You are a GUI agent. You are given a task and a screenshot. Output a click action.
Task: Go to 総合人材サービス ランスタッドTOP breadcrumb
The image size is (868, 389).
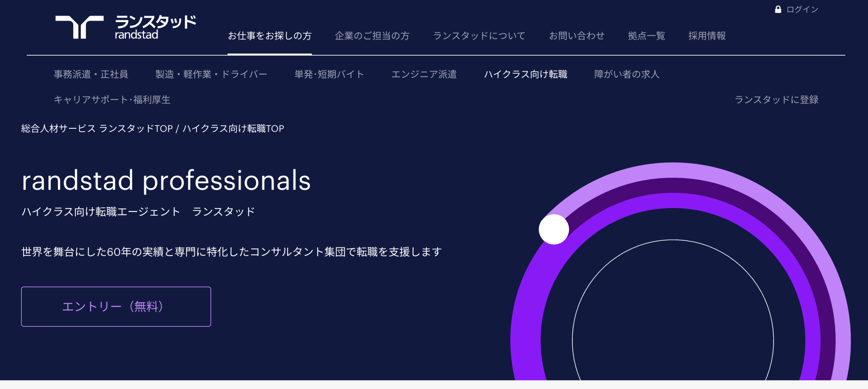pyautogui.click(x=97, y=129)
